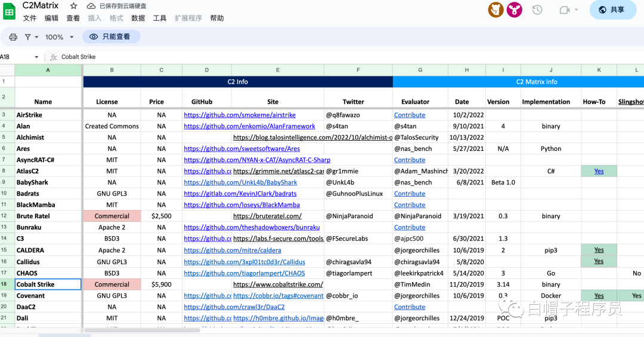The width and height of the screenshot is (644, 337).
Task: Open the cobbr.io covenant site link
Action: (278, 296)
